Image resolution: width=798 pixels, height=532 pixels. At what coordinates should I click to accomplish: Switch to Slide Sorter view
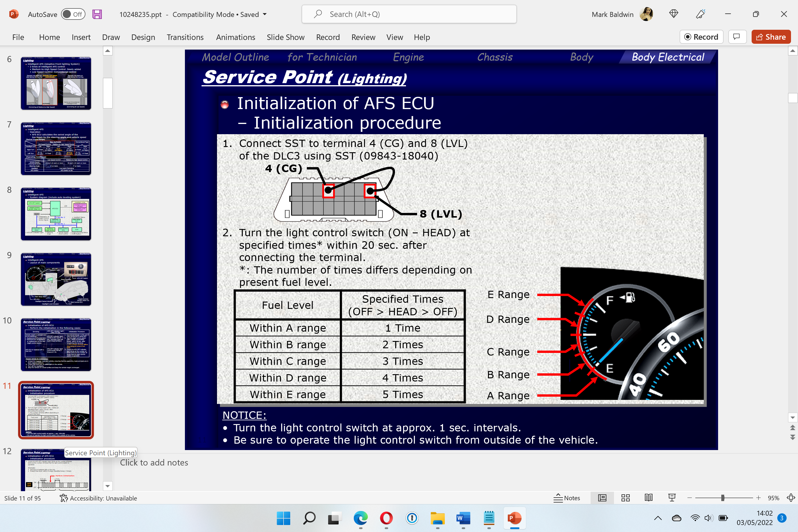[625, 498]
